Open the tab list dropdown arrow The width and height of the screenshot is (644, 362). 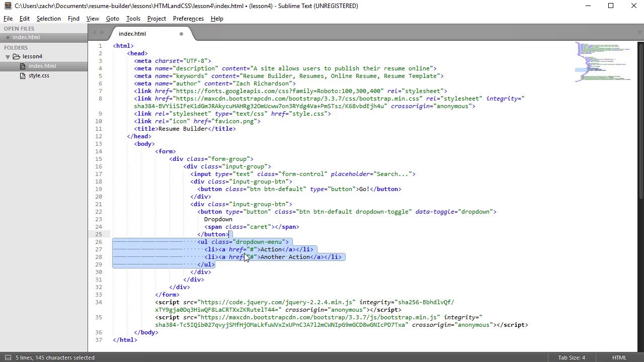(640, 33)
